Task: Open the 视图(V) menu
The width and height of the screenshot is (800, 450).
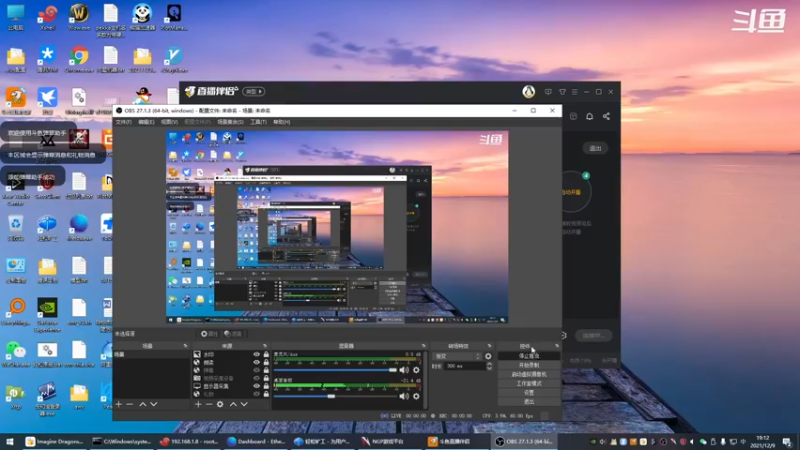Action: [x=169, y=122]
